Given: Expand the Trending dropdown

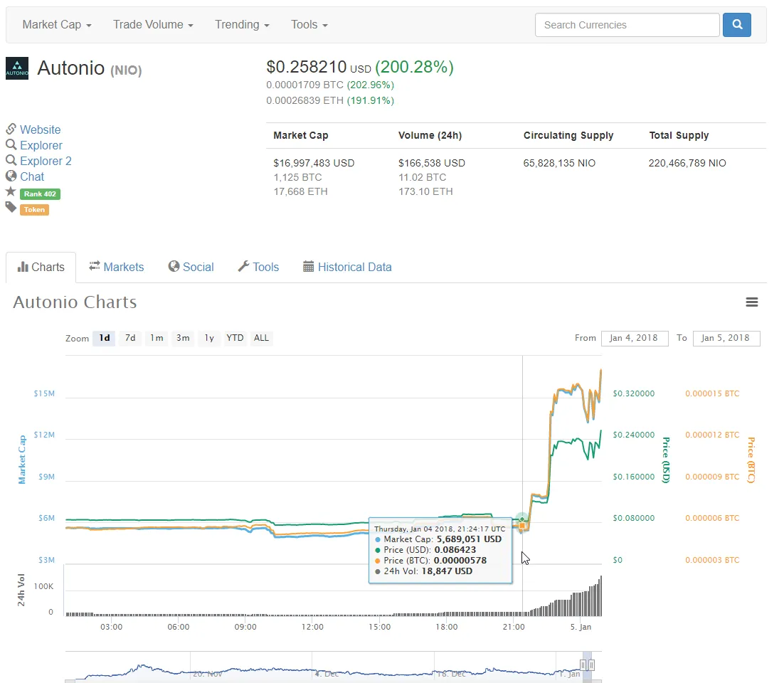Looking at the screenshot, I should 242,24.
